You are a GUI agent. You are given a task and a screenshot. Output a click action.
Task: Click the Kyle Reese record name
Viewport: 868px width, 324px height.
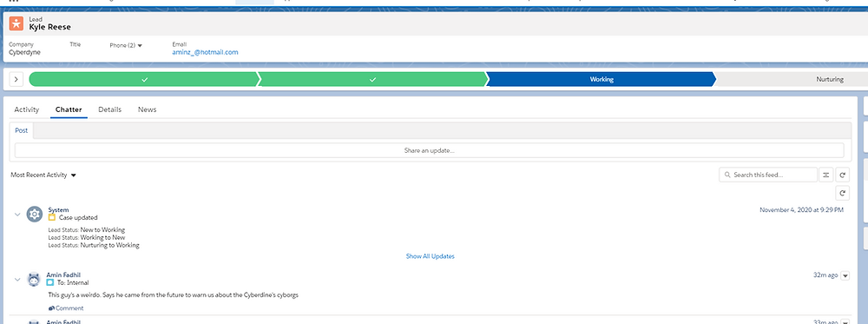[x=49, y=27]
